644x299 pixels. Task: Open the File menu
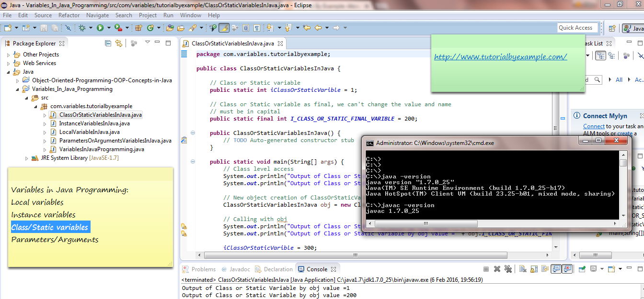pos(7,15)
